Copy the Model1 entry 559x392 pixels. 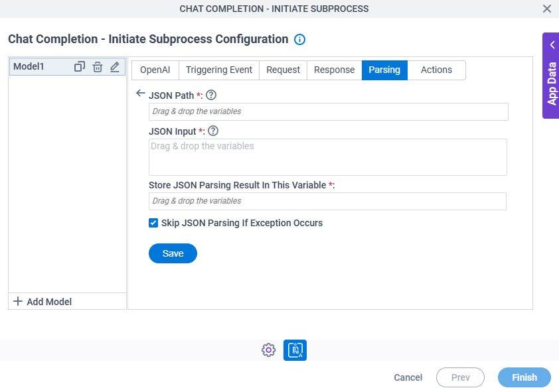(x=79, y=66)
